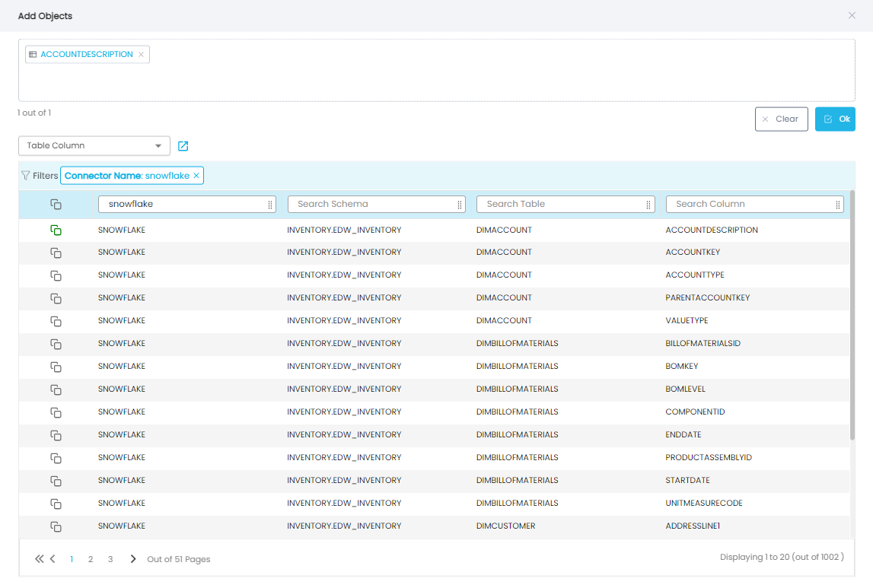Viewport: 873px width, 588px height.
Task: Click the ADDRESSLINE1 column cell
Action: (693, 526)
